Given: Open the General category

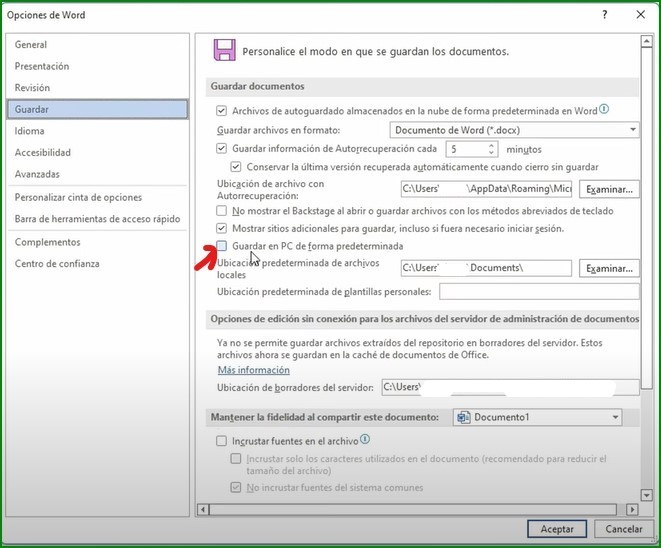Looking at the screenshot, I should pyautogui.click(x=98, y=44).
